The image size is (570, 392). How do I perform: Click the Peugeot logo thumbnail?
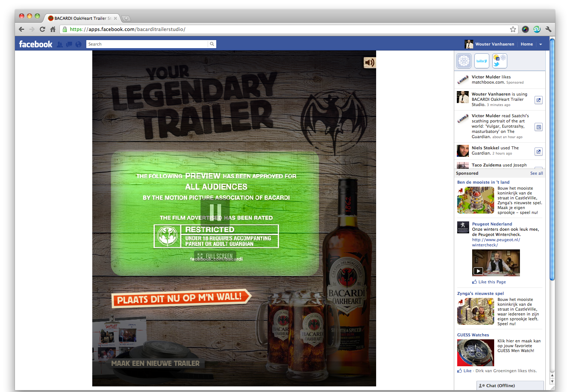click(463, 227)
